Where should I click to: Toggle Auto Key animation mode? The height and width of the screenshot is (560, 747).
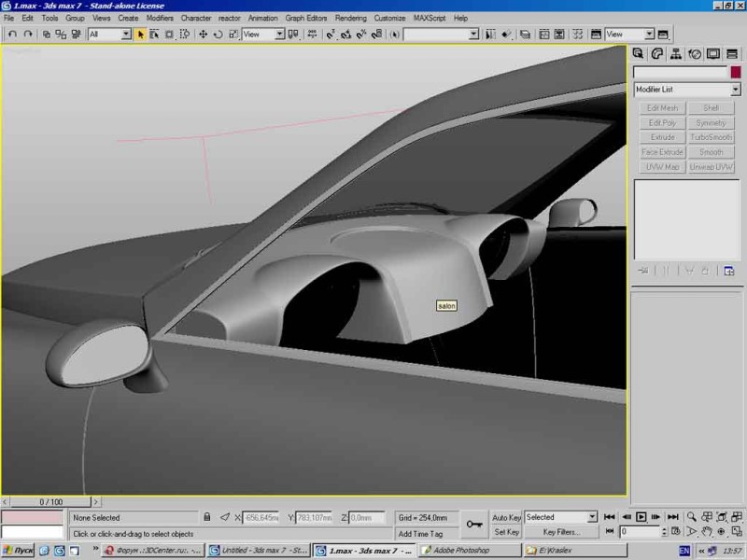coord(506,517)
